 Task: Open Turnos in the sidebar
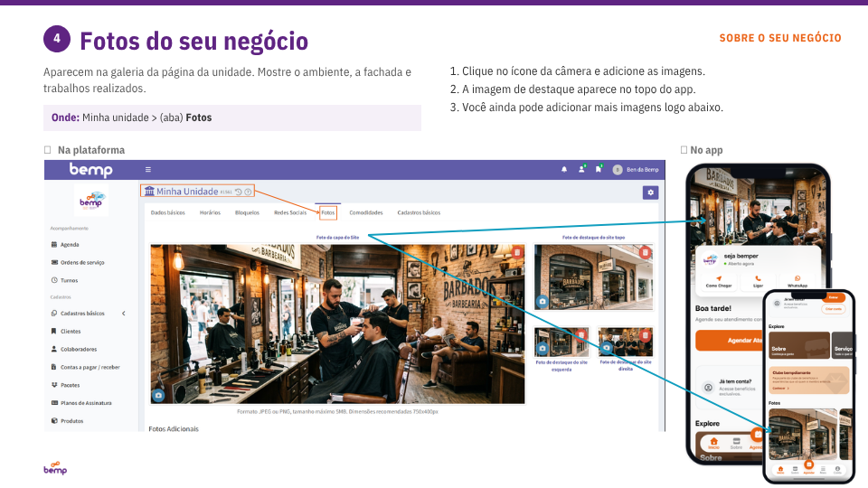click(70, 280)
